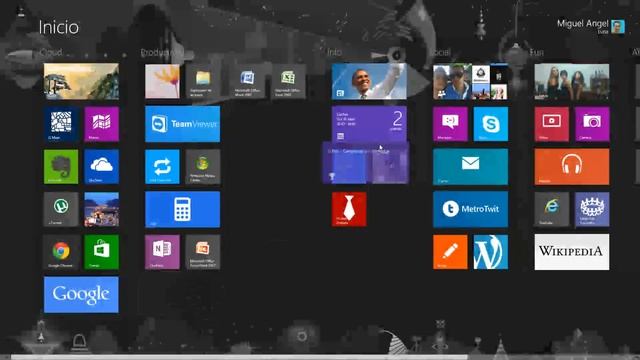This screenshot has height=360, width=640.
Task: Open the red necktie tile
Action: 349,209
